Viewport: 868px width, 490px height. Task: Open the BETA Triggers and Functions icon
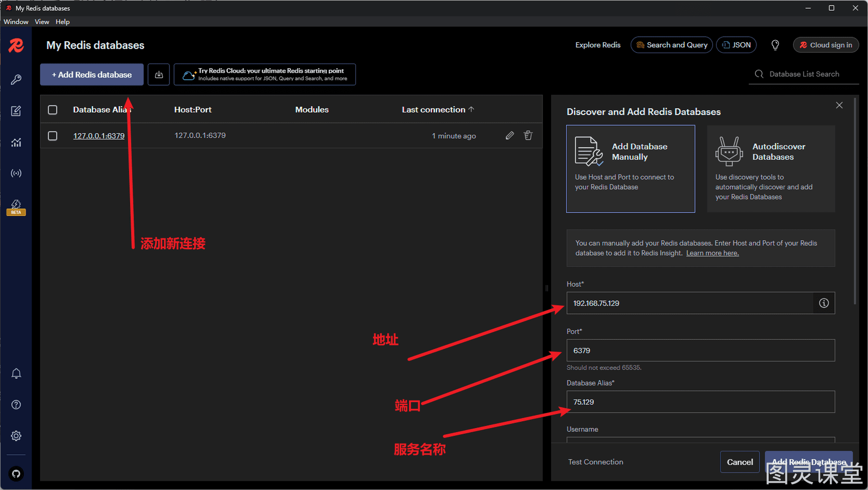tap(16, 207)
